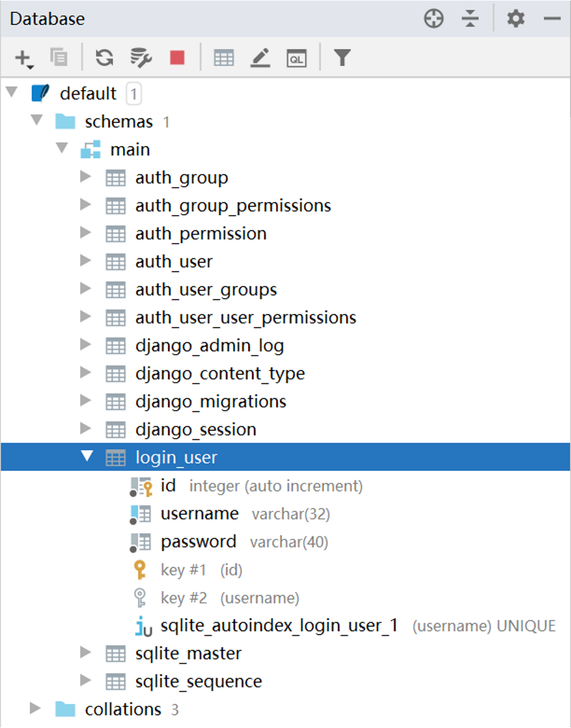Open Database panel settings gear

pos(516,19)
